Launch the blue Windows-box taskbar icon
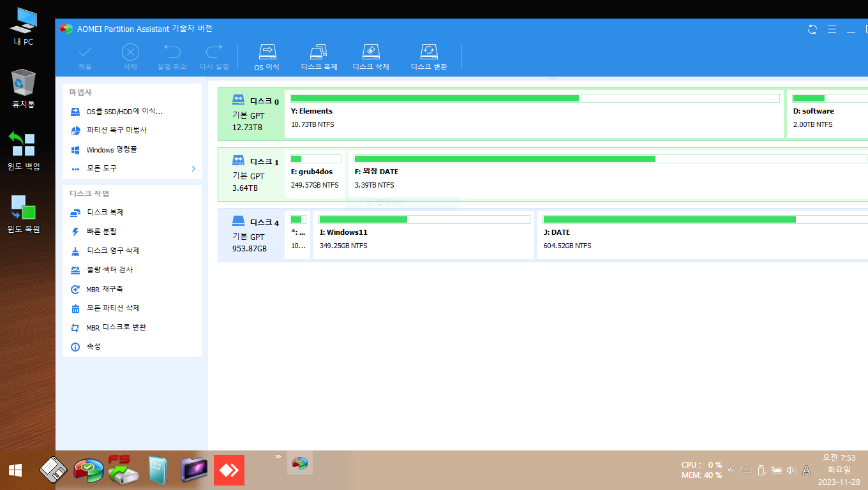The image size is (868, 490). click(158, 471)
